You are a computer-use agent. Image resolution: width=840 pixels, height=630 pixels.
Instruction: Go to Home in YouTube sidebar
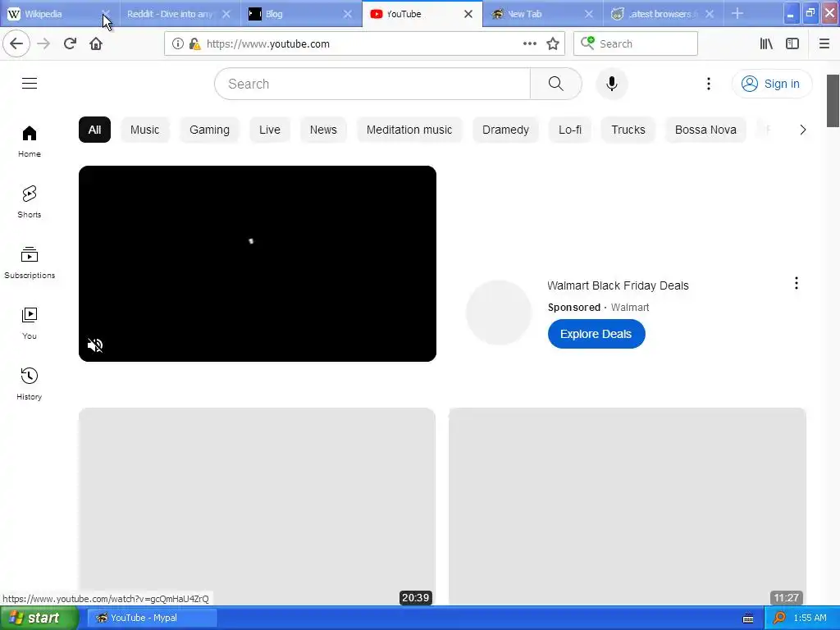pyautogui.click(x=30, y=141)
